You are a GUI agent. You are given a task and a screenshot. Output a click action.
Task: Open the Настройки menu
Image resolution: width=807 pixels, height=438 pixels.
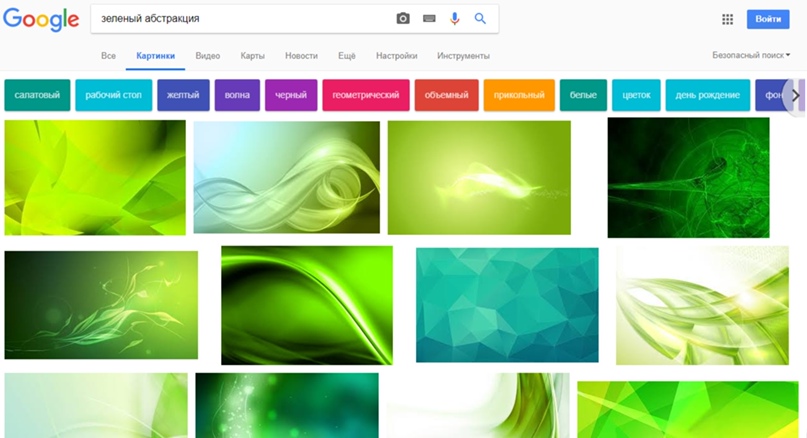click(396, 56)
